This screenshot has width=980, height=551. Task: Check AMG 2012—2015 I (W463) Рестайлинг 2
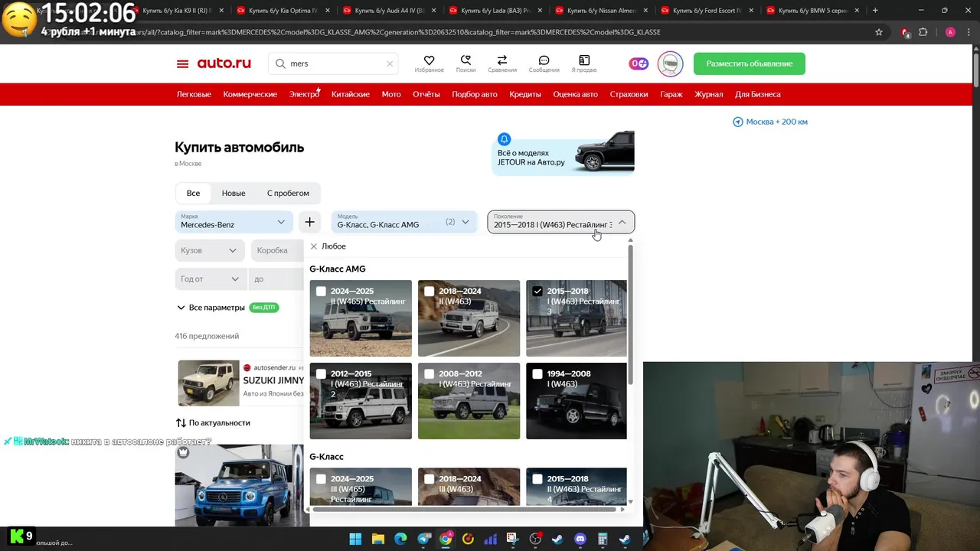click(321, 374)
